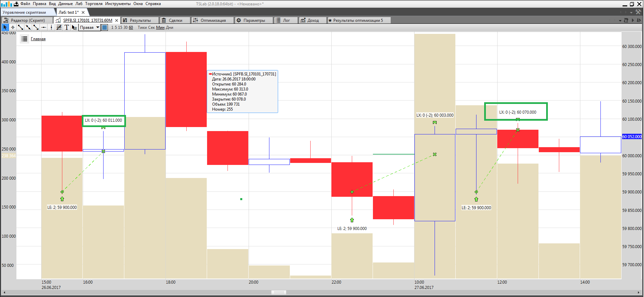Viewport: 644px width, 297px height.
Task: Open the main window tab list dropdown
Action: [x=631, y=12]
